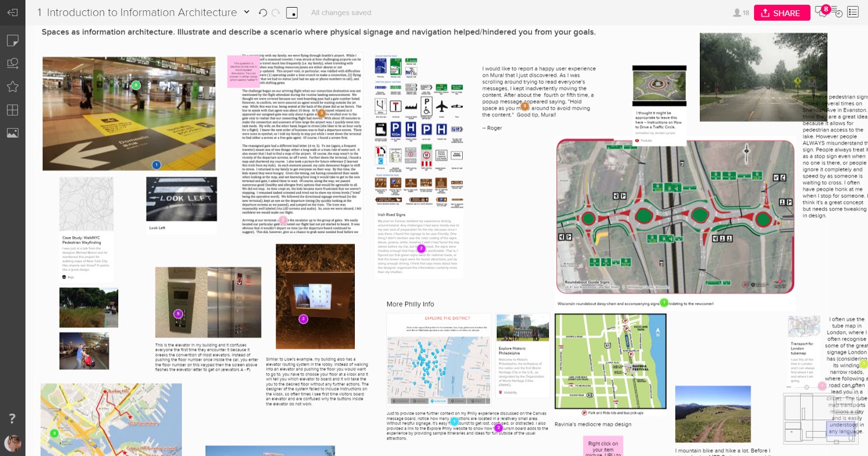
Task: Open magenta comment marker 2 in Philly text
Action: [499, 428]
